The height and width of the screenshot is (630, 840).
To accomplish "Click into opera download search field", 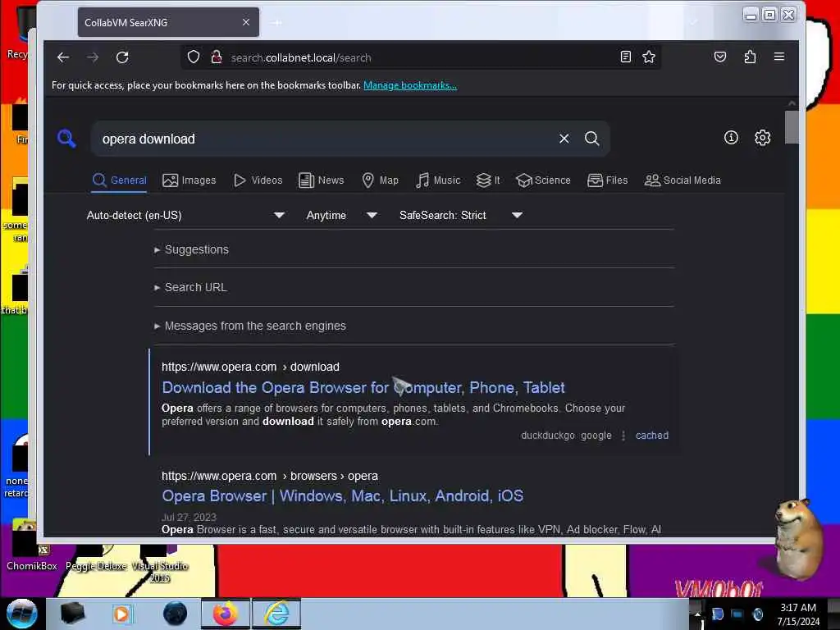I will pyautogui.click(x=326, y=139).
